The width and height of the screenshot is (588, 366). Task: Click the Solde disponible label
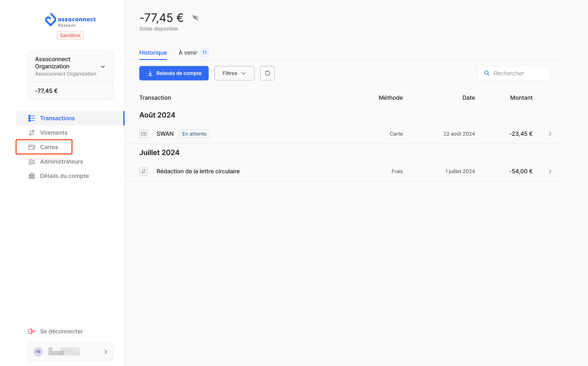coord(158,28)
